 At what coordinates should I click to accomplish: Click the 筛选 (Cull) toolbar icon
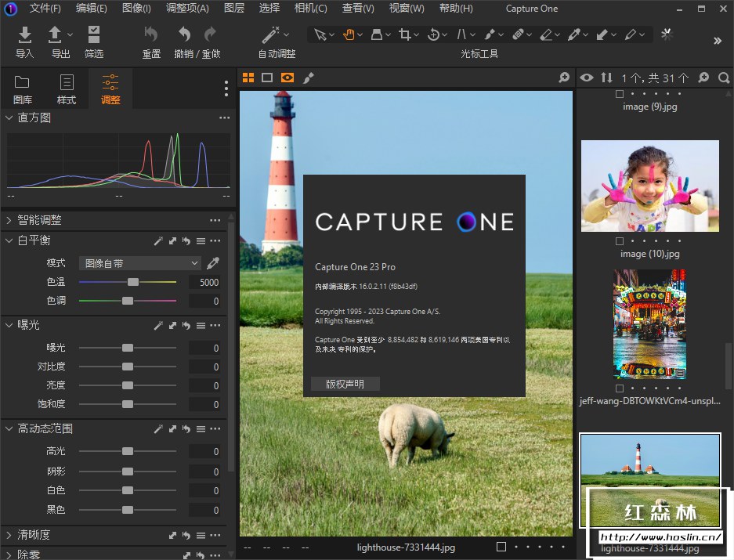click(94, 34)
